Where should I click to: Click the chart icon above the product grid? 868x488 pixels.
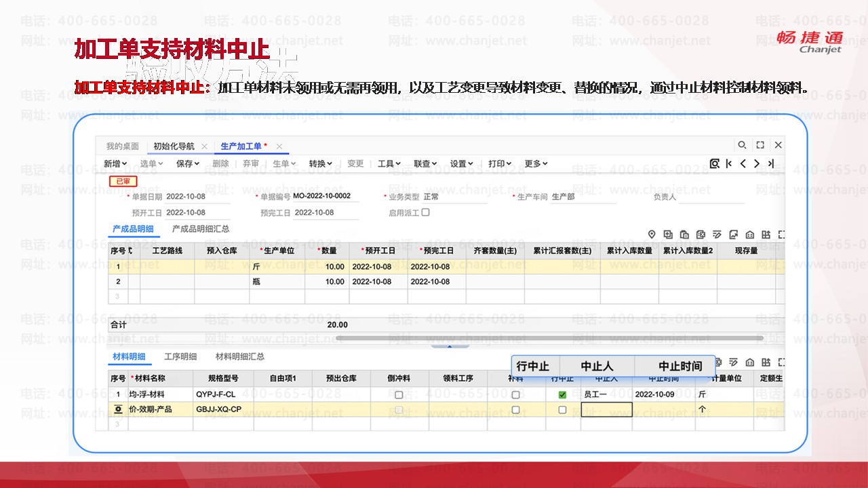click(x=733, y=235)
